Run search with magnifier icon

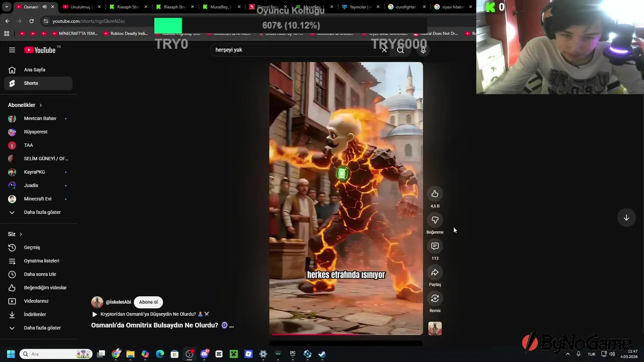[400, 50]
